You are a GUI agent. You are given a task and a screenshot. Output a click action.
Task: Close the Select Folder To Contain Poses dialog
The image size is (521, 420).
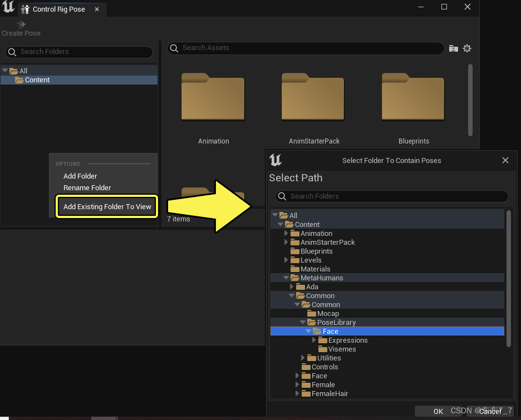[x=505, y=160]
